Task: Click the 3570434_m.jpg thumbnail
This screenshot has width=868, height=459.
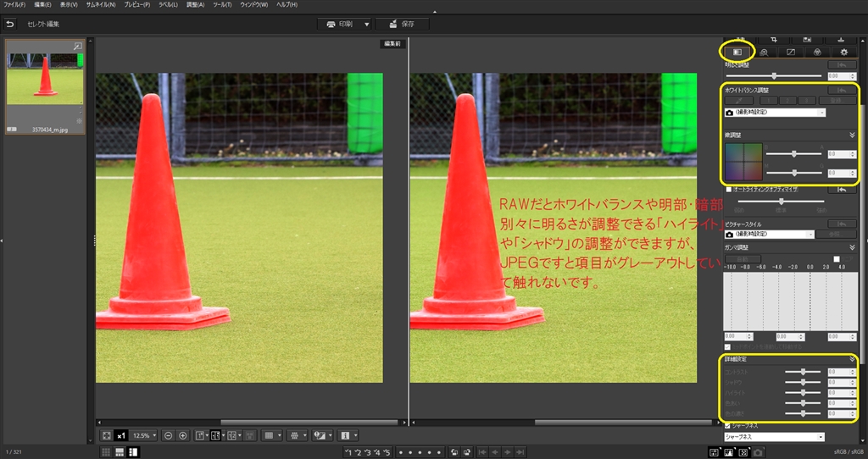Action: tap(45, 80)
